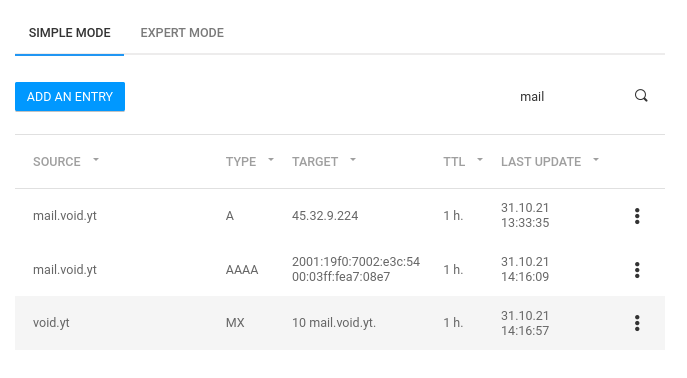The image size is (687, 378).
Task: Click the ADD AN ENTRY button
Action: point(70,96)
